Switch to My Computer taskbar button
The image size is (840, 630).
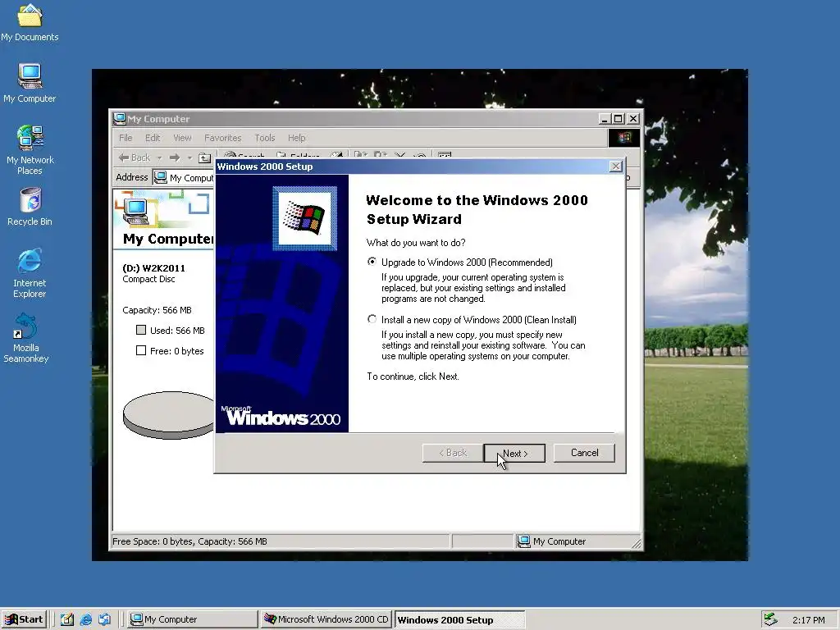pyautogui.click(x=193, y=619)
